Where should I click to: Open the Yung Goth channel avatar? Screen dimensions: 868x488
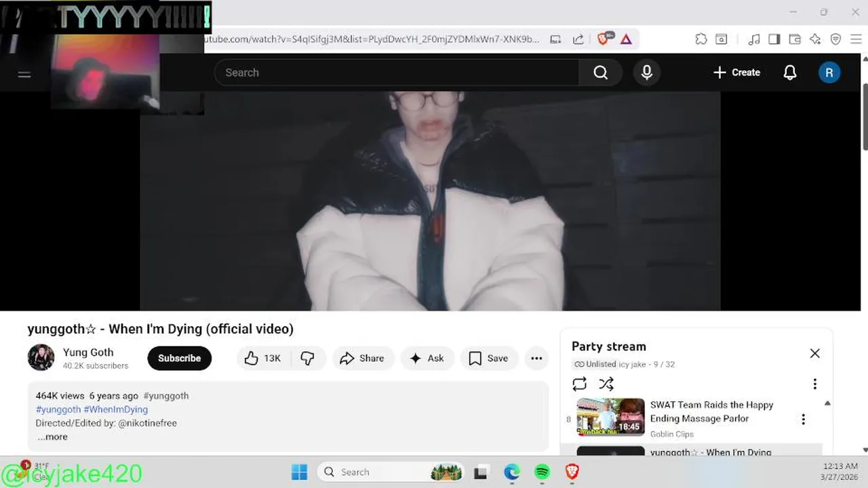(41, 358)
